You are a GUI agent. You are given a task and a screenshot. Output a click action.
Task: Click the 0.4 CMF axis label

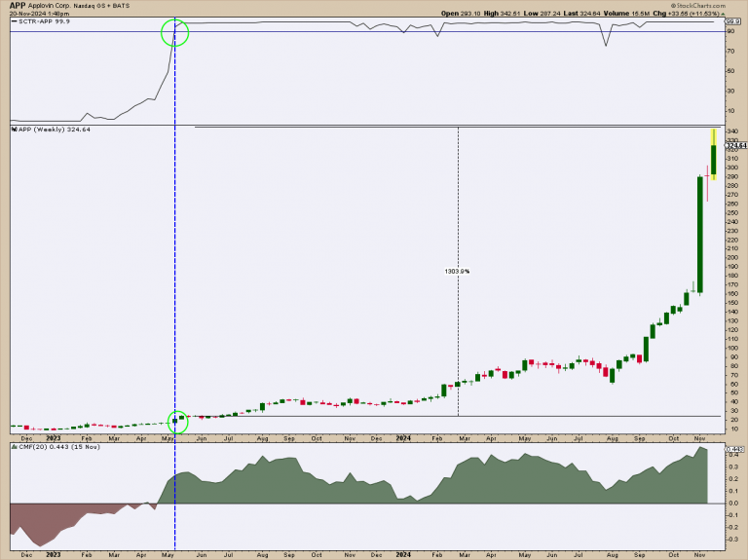[732, 455]
